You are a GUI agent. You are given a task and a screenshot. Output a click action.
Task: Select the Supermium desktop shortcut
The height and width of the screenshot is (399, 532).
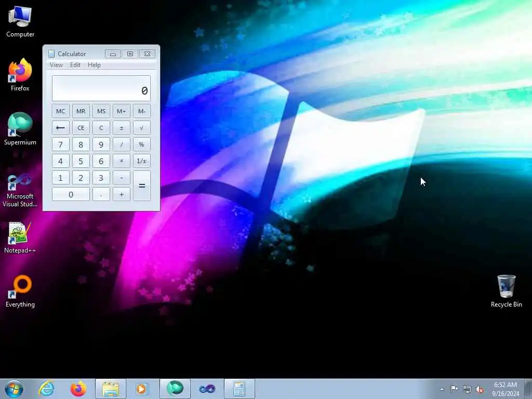pos(20,129)
